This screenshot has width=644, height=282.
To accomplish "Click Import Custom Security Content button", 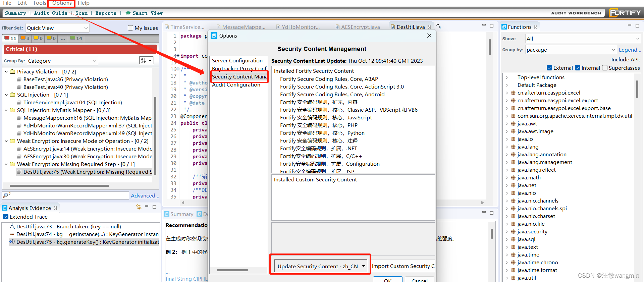I will (403, 266).
